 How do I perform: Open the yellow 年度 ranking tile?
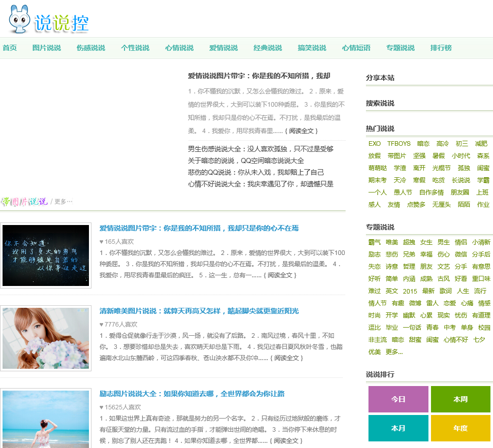[x=460, y=428]
